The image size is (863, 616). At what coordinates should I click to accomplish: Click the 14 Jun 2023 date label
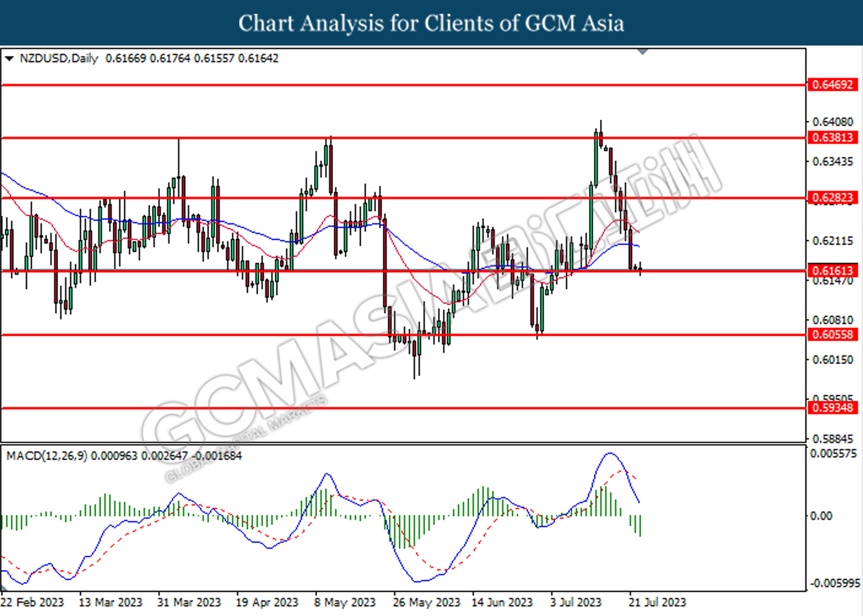502,602
